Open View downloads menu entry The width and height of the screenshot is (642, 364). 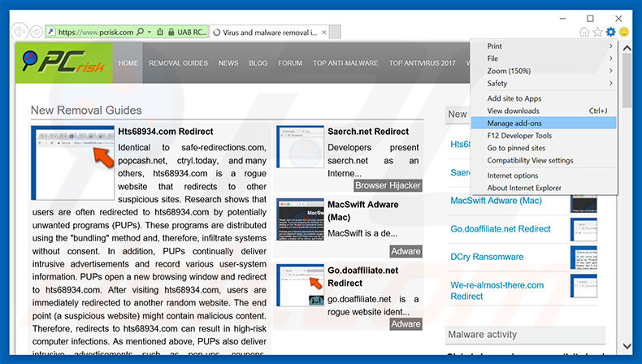[514, 110]
